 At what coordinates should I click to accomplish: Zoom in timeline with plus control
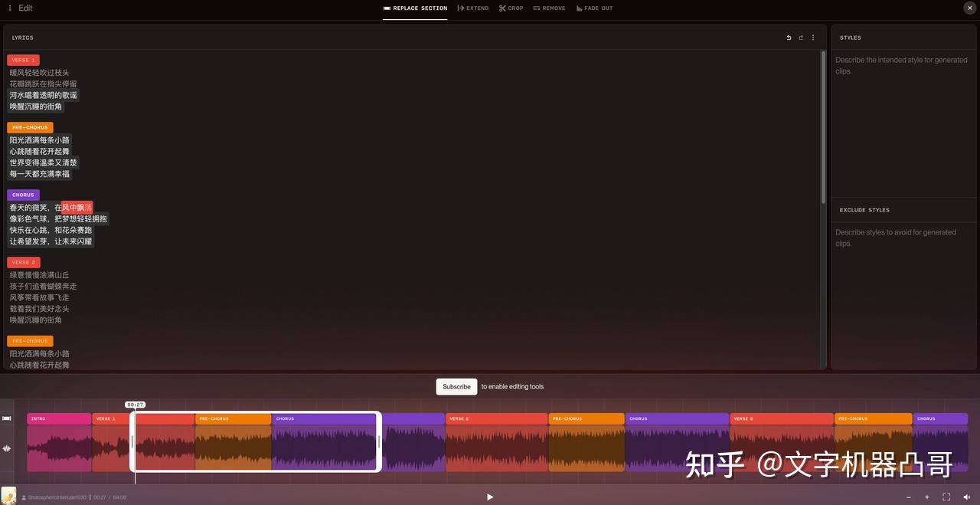(x=926, y=497)
